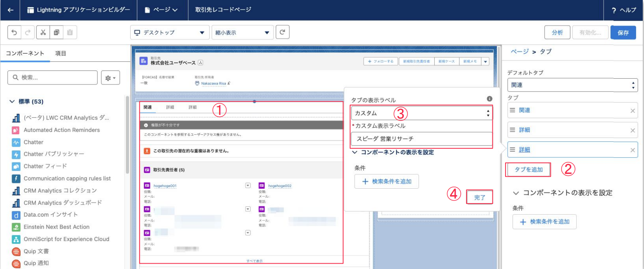
Task: Click the paste clipboard icon
Action: click(70, 33)
